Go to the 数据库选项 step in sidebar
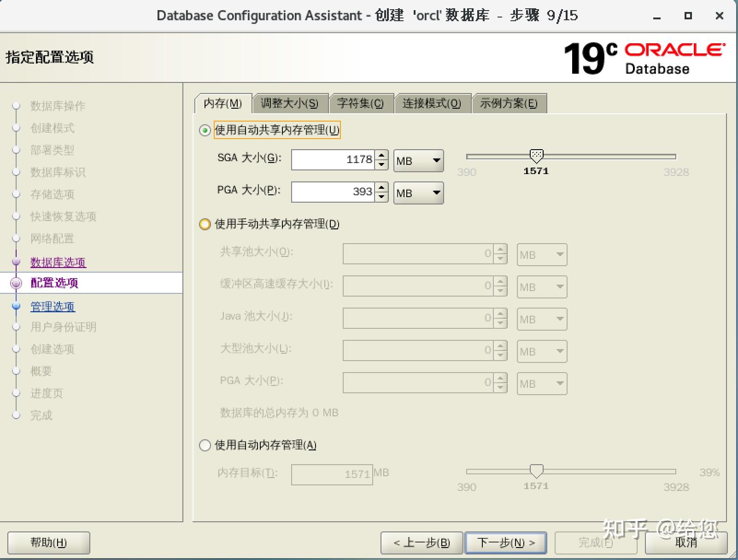The width and height of the screenshot is (738, 560). coord(57,262)
